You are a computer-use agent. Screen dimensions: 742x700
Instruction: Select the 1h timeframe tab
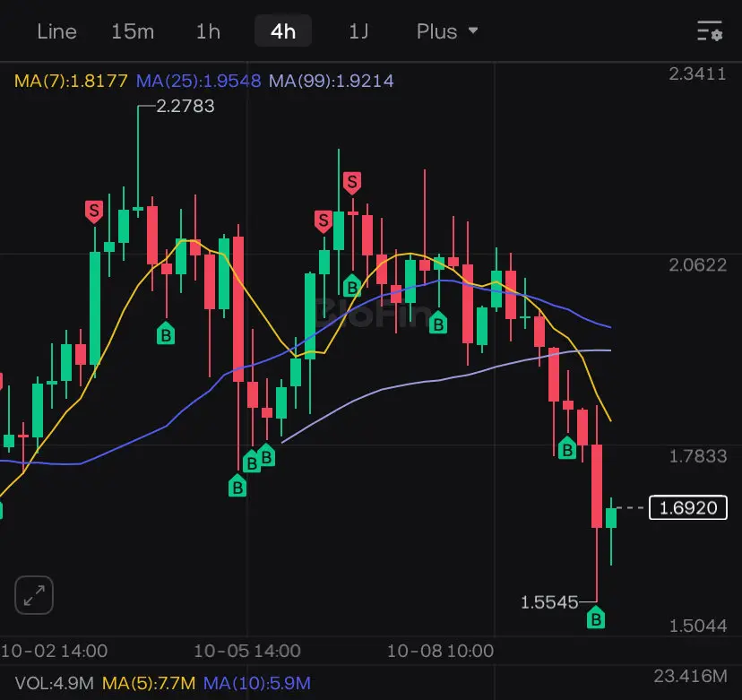tap(208, 31)
